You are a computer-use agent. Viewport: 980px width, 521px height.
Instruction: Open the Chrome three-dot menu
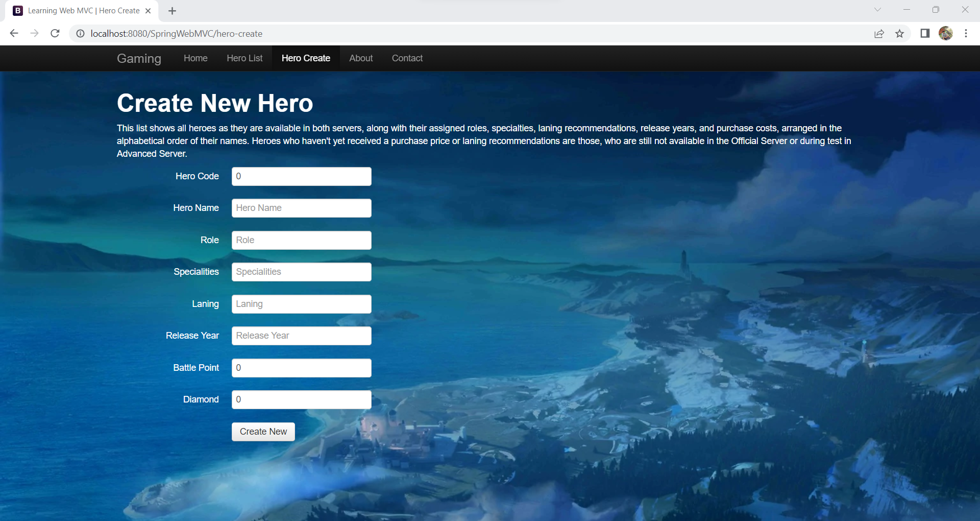click(x=966, y=33)
